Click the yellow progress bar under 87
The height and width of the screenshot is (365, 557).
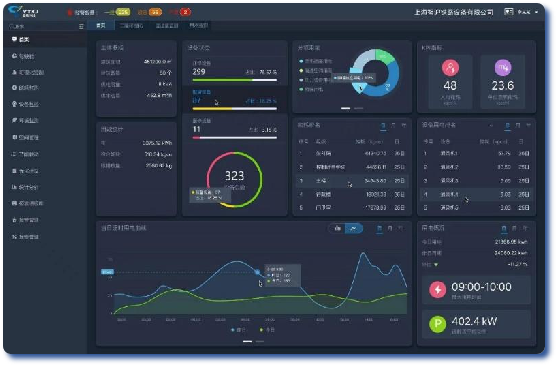click(234, 109)
